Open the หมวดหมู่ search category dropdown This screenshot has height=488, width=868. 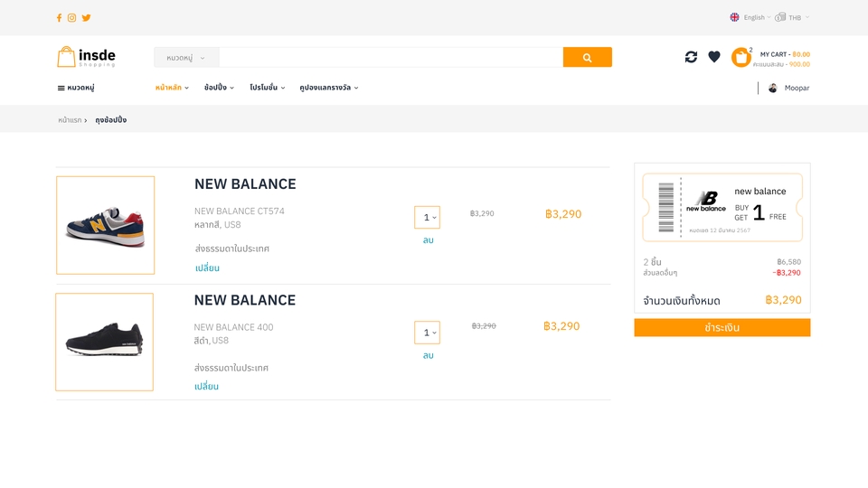click(186, 58)
